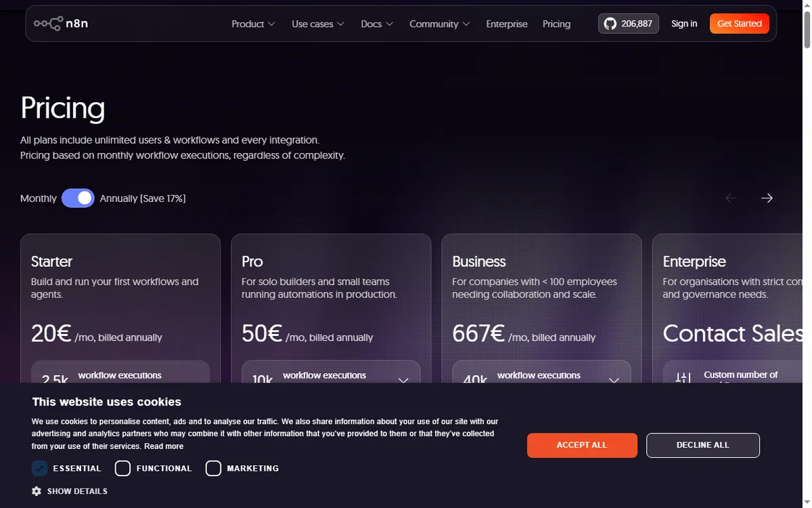The height and width of the screenshot is (508, 812).
Task: Expand the Product menu in navigation
Action: click(253, 24)
